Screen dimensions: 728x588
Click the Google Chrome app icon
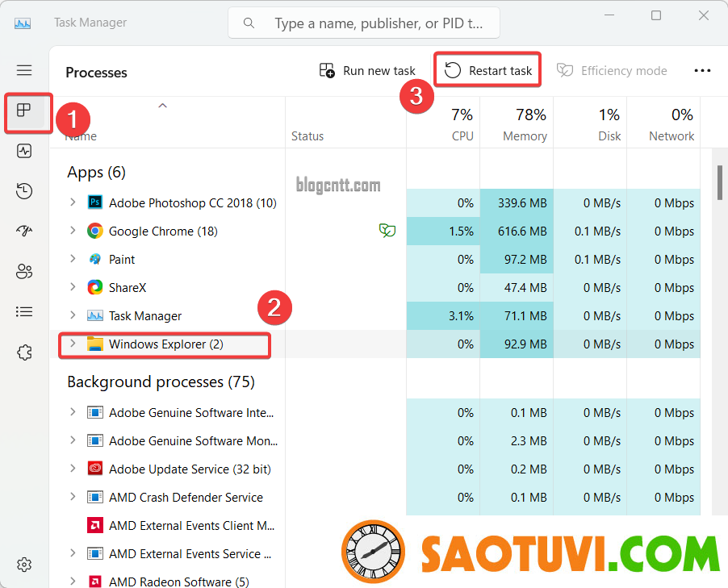click(95, 231)
